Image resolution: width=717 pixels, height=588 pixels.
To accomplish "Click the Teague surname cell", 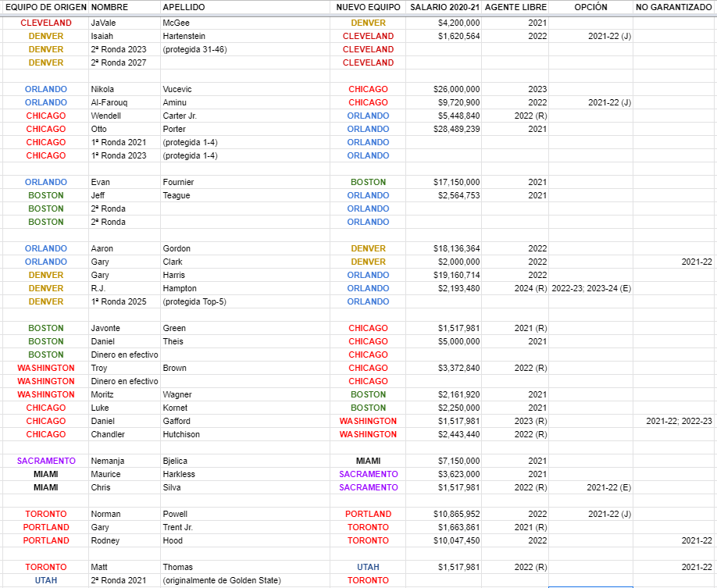I will click(x=245, y=195).
